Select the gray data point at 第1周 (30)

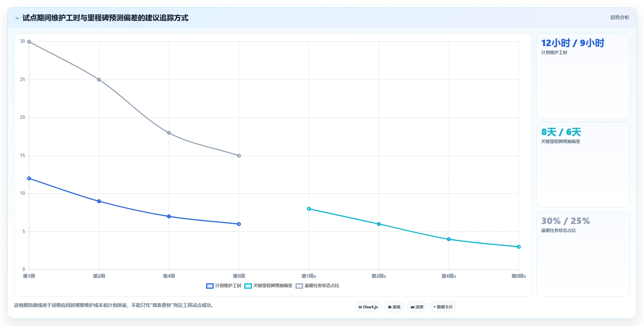point(29,42)
